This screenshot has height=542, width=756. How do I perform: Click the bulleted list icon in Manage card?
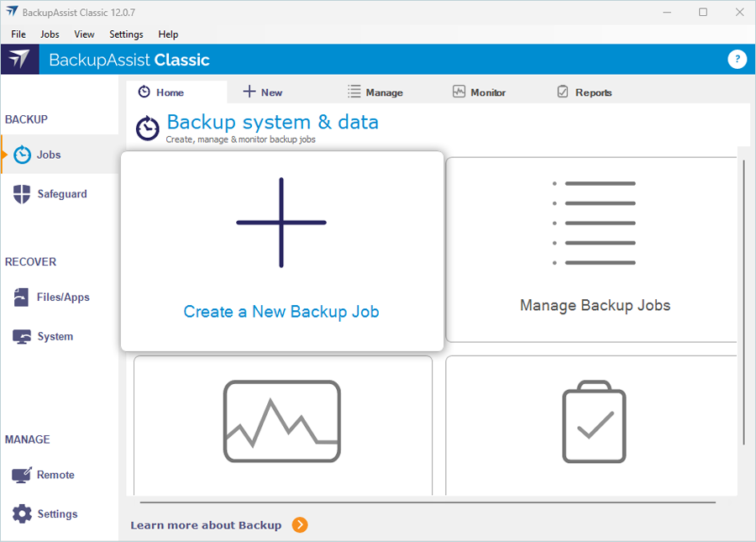(x=594, y=223)
